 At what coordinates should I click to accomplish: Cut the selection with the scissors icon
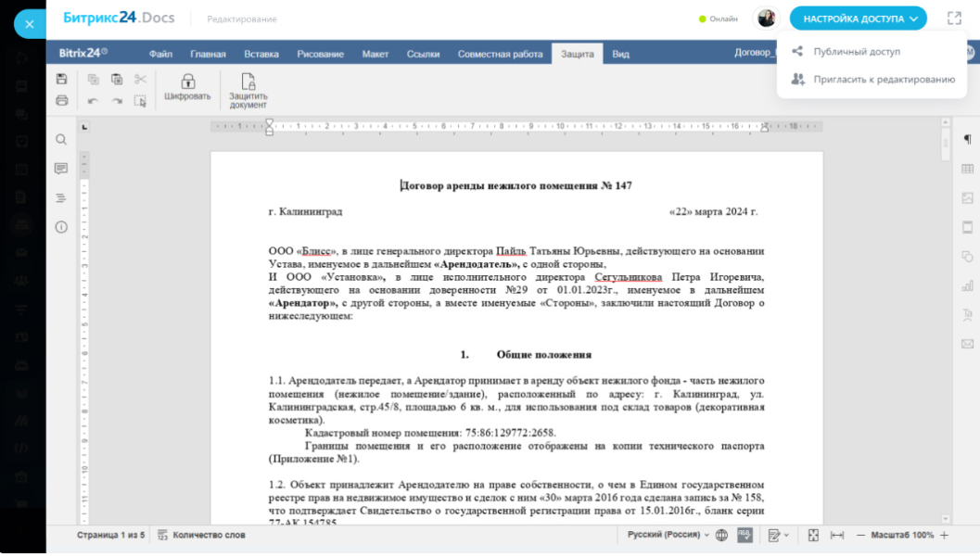click(x=140, y=80)
